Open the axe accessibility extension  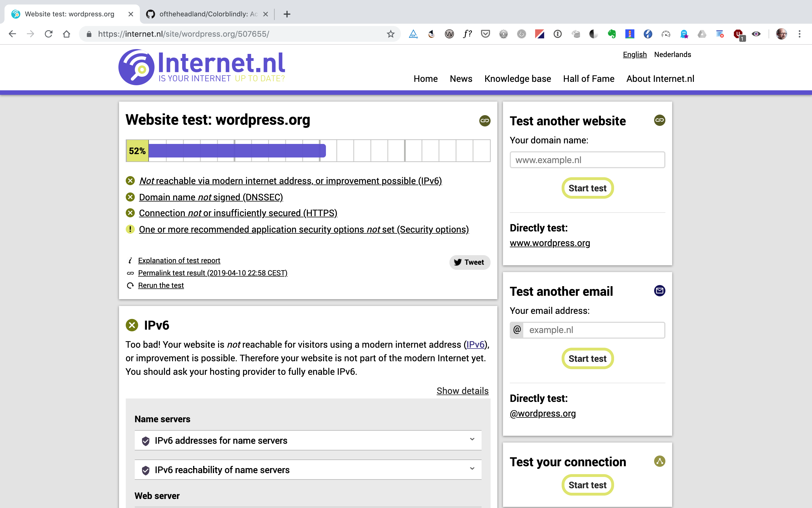[x=413, y=34]
